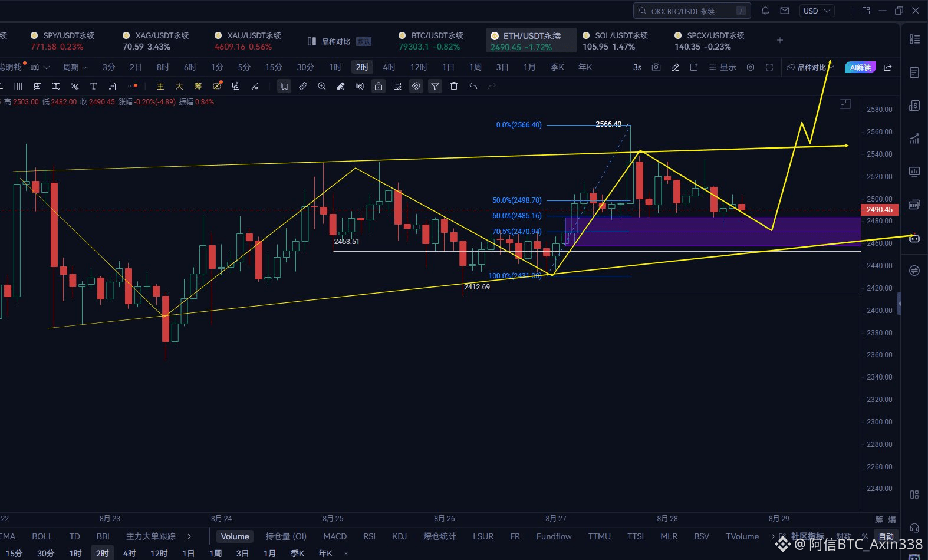The height and width of the screenshot is (560, 928).
Task: Expand the mini chart corner icon
Action: [845, 104]
